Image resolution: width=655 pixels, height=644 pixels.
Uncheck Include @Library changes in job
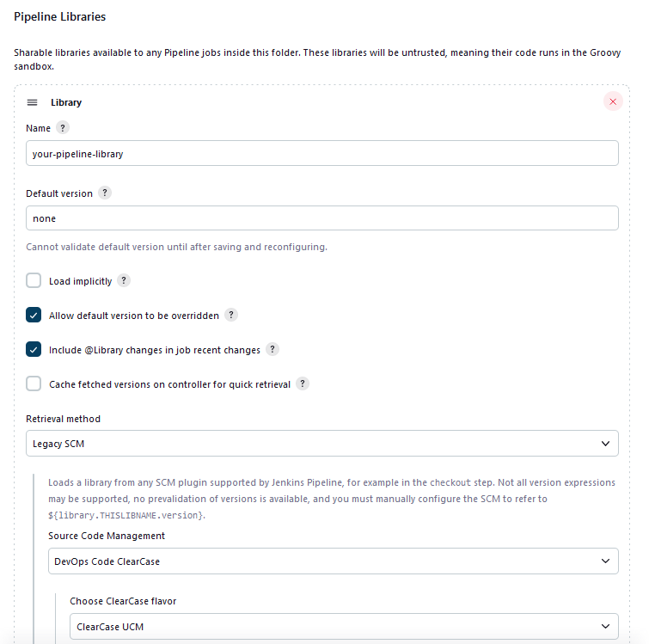point(34,350)
